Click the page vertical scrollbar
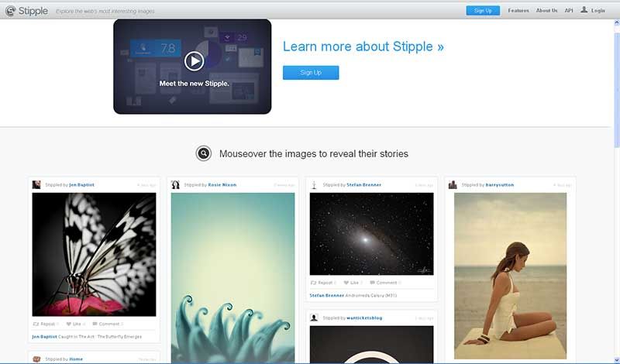The height and width of the screenshot is (364, 620). [x=616, y=190]
